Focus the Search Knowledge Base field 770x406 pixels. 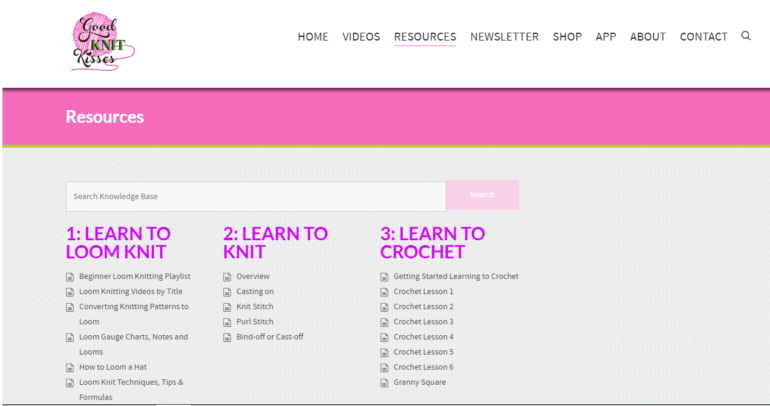click(256, 196)
